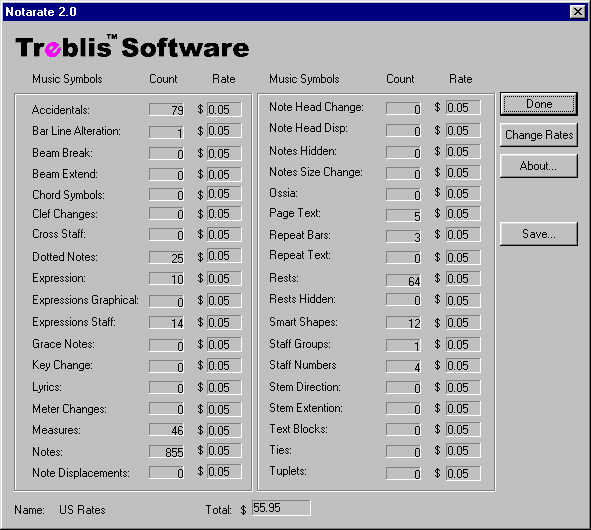Click the Note Head Disp rate field

click(463, 130)
